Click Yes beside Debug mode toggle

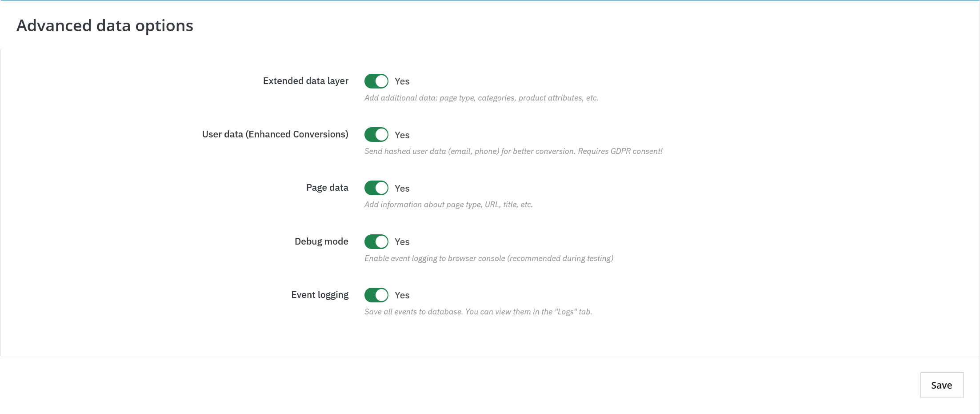coord(401,241)
